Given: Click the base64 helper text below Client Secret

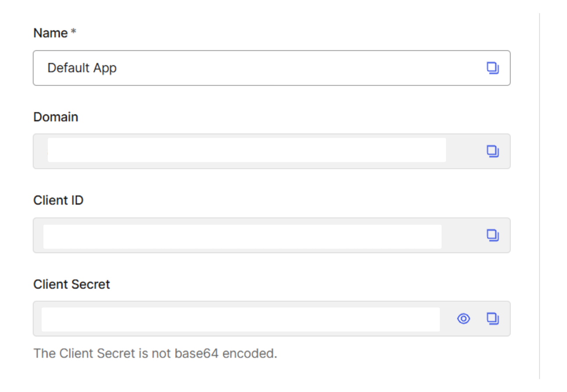Looking at the screenshot, I should 155,353.
